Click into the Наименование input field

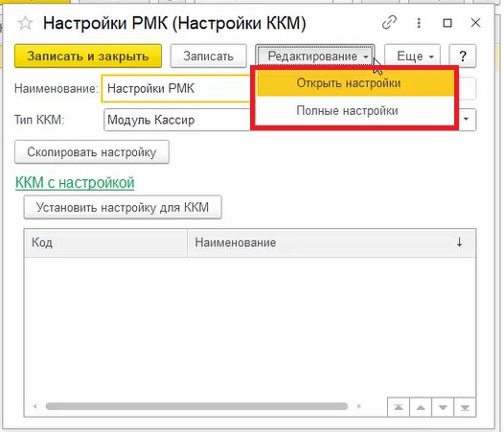click(175, 88)
